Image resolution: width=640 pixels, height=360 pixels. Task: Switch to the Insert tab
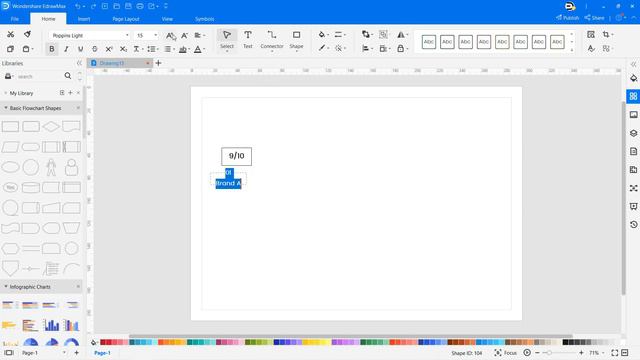(x=84, y=19)
